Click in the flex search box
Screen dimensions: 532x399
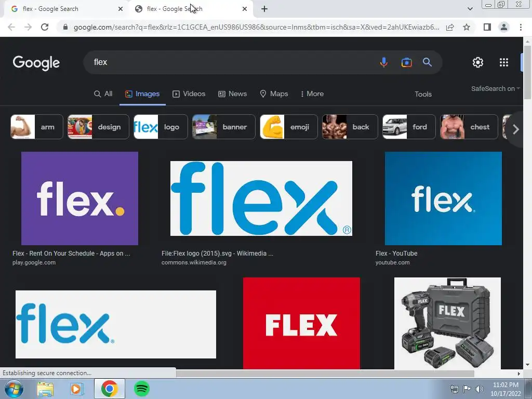coord(231,62)
